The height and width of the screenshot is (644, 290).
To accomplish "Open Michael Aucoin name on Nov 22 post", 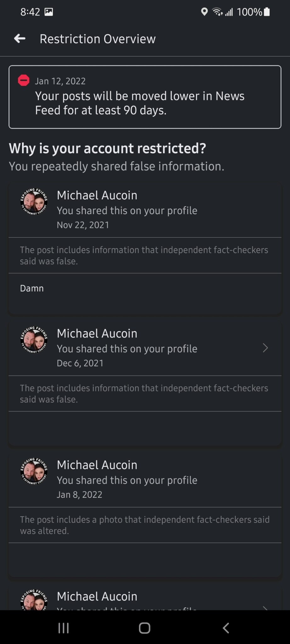I will [97, 195].
